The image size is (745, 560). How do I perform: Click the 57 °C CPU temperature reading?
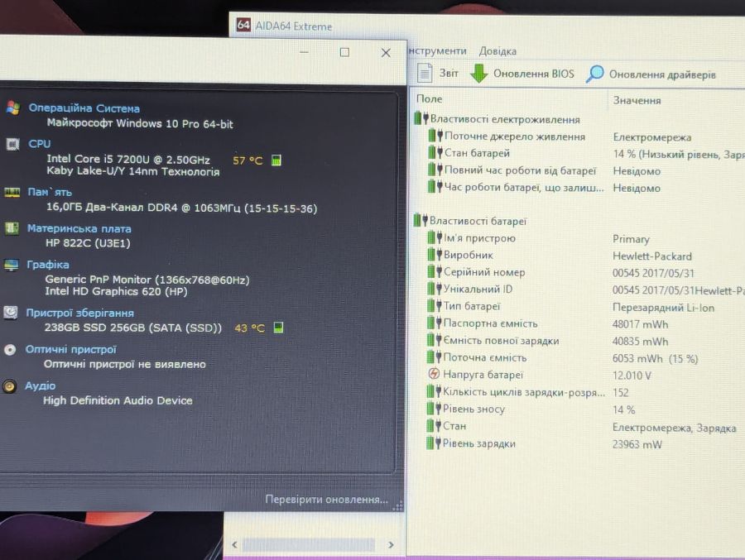pos(248,160)
